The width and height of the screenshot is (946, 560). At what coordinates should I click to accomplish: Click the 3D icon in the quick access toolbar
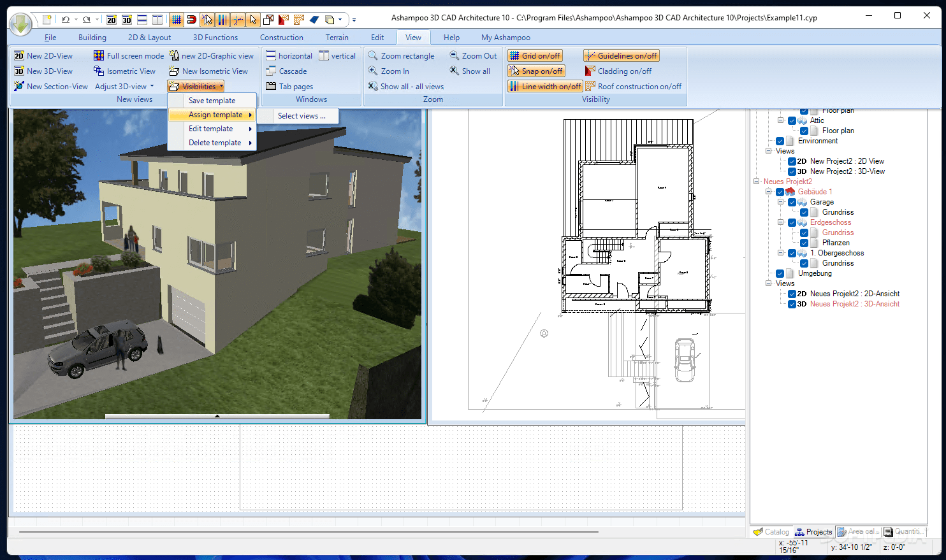tap(127, 20)
